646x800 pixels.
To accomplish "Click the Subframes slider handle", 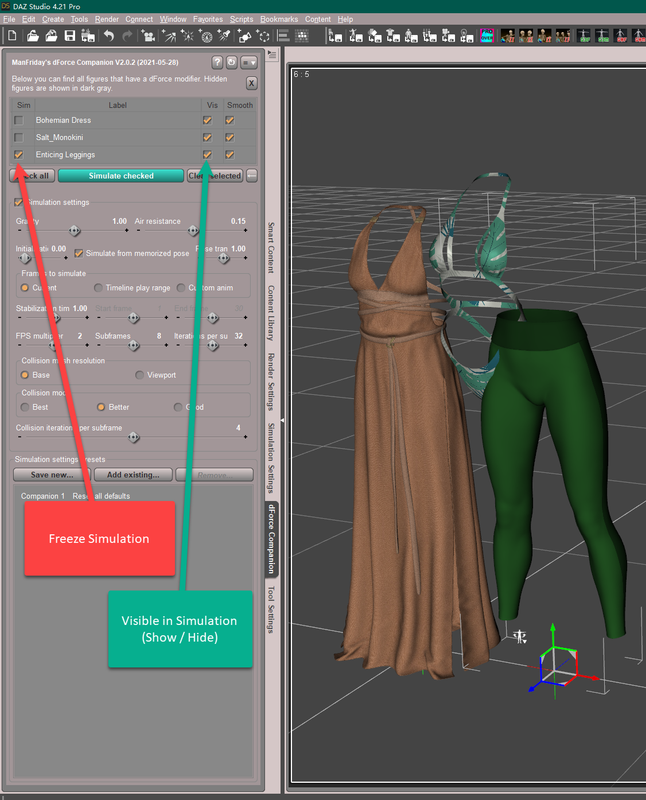I will click(x=134, y=345).
